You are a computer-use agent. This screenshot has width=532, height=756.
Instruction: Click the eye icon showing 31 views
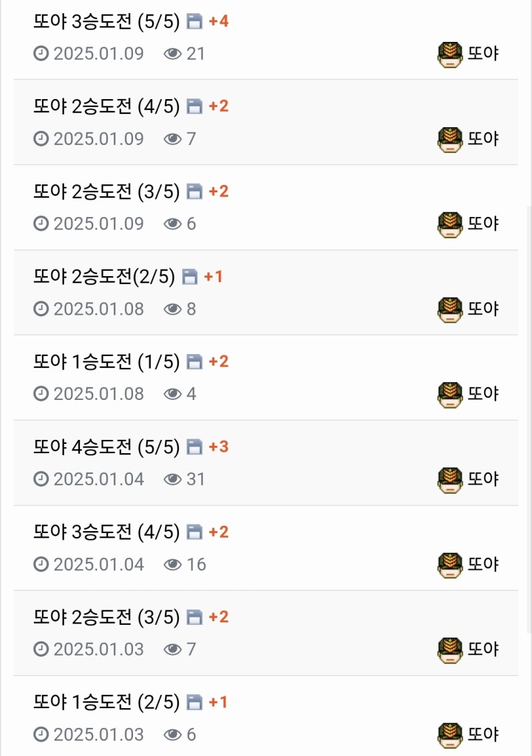point(173,479)
